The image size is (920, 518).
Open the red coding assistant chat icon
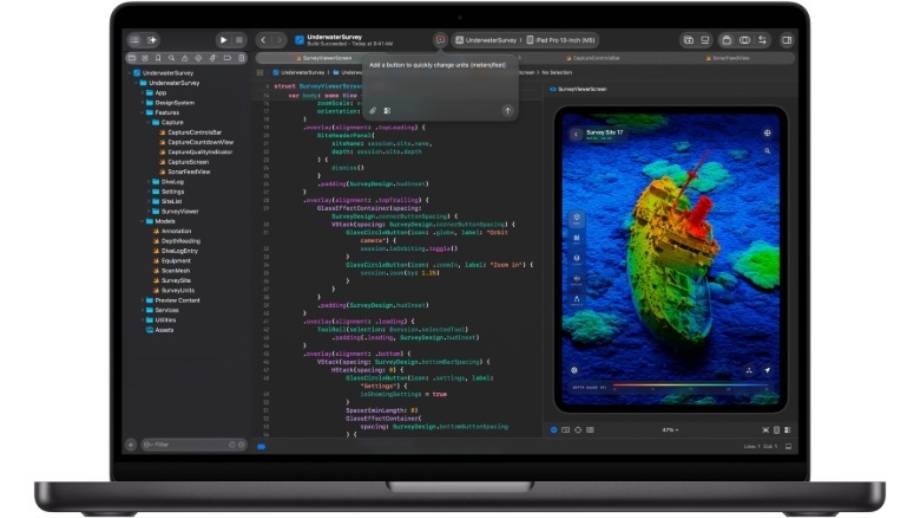coord(439,40)
